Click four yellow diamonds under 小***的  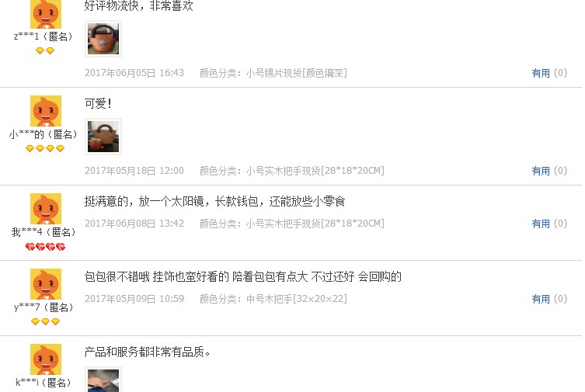pyautogui.click(x=45, y=149)
